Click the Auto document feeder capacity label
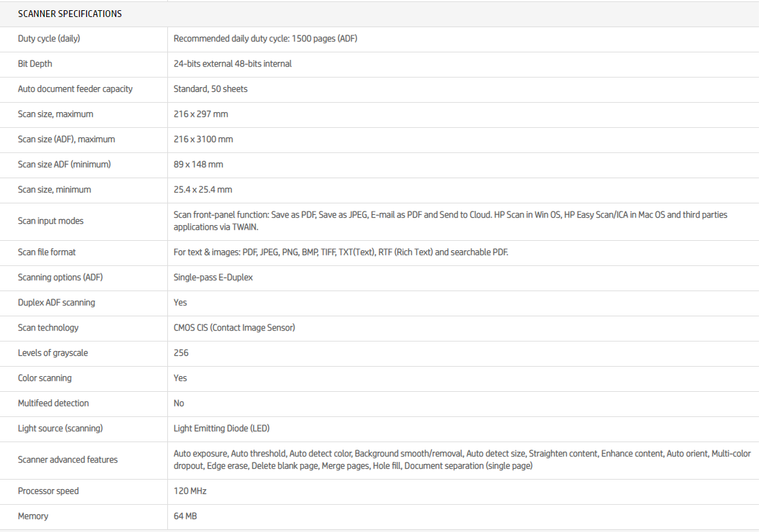Screen dimensions: 761x532 tap(75, 89)
